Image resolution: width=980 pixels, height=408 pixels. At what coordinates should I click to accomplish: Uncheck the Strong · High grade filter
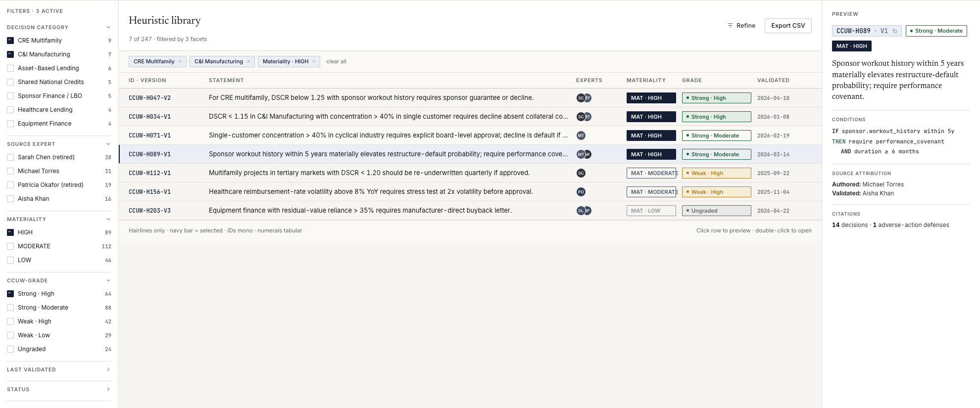(10, 294)
